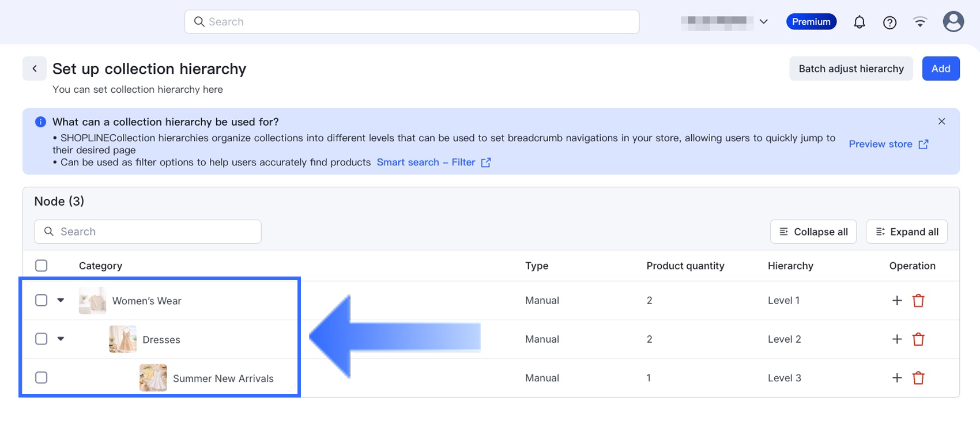
Task: Check the Women's Wear row checkbox
Action: pos(42,300)
